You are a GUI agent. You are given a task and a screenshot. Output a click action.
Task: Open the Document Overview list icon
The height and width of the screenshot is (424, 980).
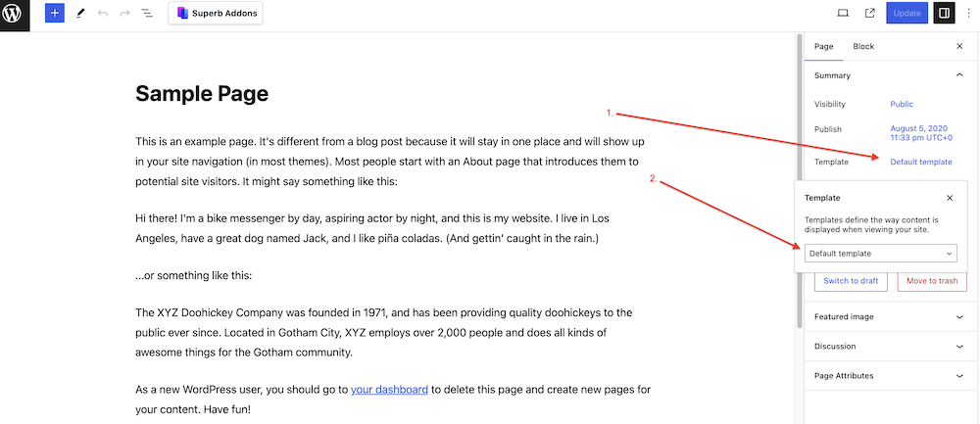[x=147, y=13]
